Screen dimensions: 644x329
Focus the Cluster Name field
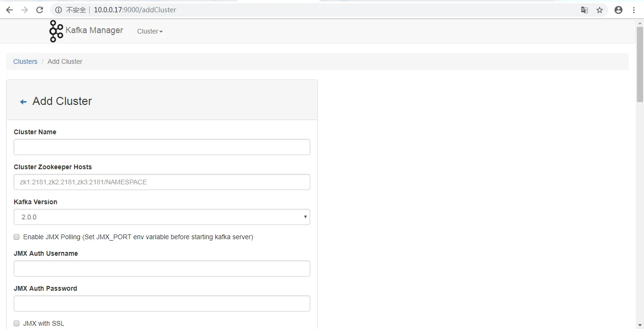(162, 147)
